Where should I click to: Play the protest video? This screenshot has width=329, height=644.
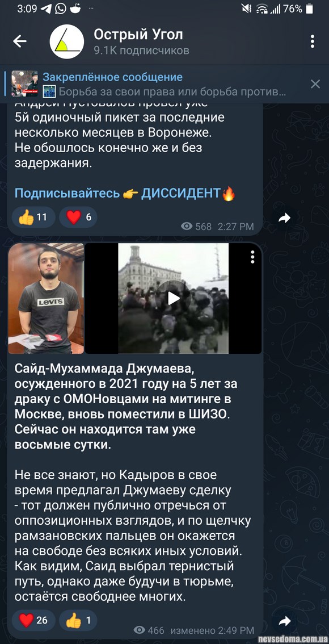174,298
